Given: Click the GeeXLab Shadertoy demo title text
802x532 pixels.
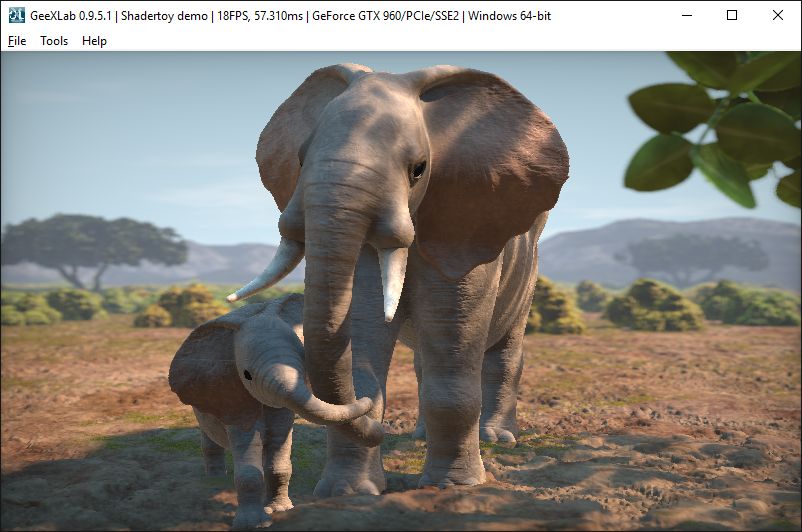Looking at the screenshot, I should (291, 16).
